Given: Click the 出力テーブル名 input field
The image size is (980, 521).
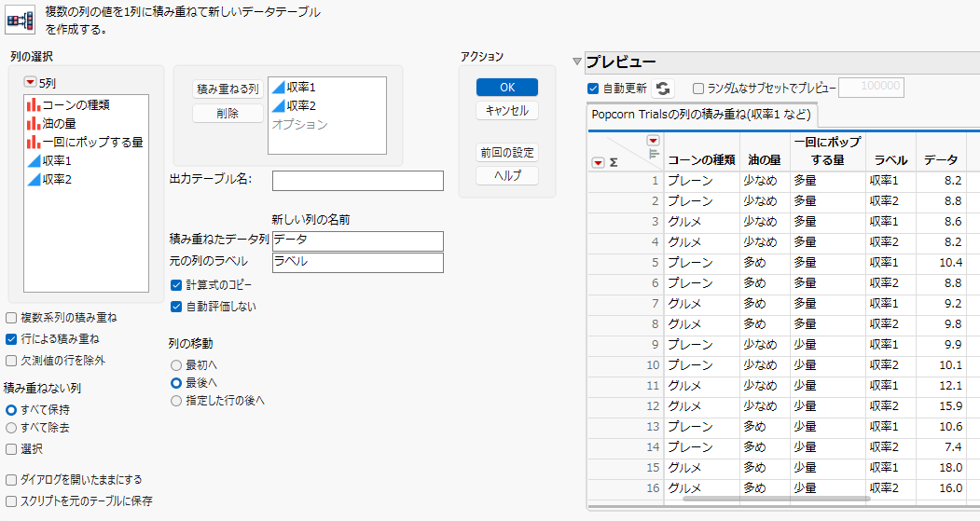Looking at the screenshot, I should (x=357, y=181).
